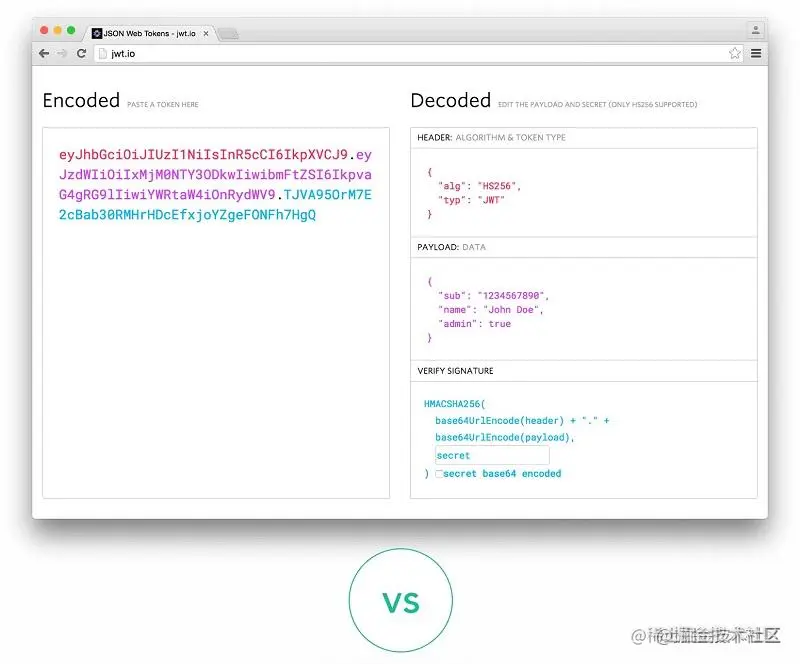The width and height of the screenshot is (800, 664).
Task: Click the "typ": "JWT" header line
Action: (x=471, y=200)
